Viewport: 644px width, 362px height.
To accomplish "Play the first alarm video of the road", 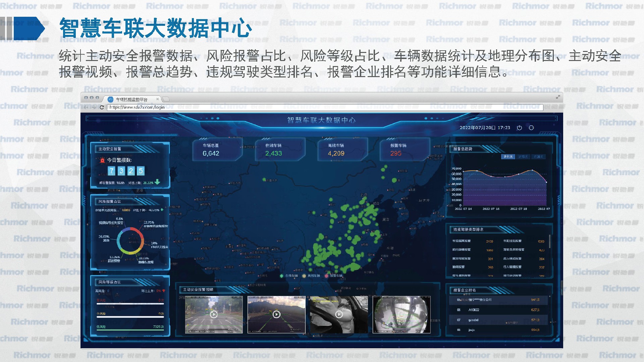I will (x=214, y=314).
